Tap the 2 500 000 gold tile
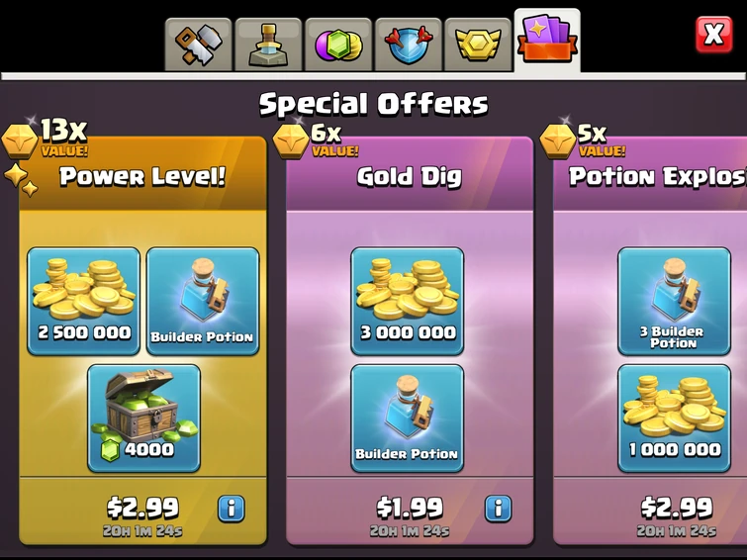The height and width of the screenshot is (560, 747). coord(84,301)
